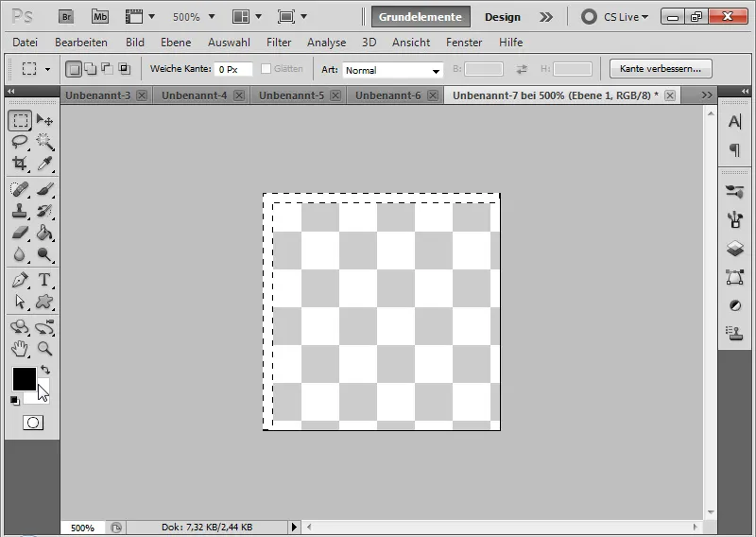
Task: Select the Rectangular Marquee tool
Action: 20,120
